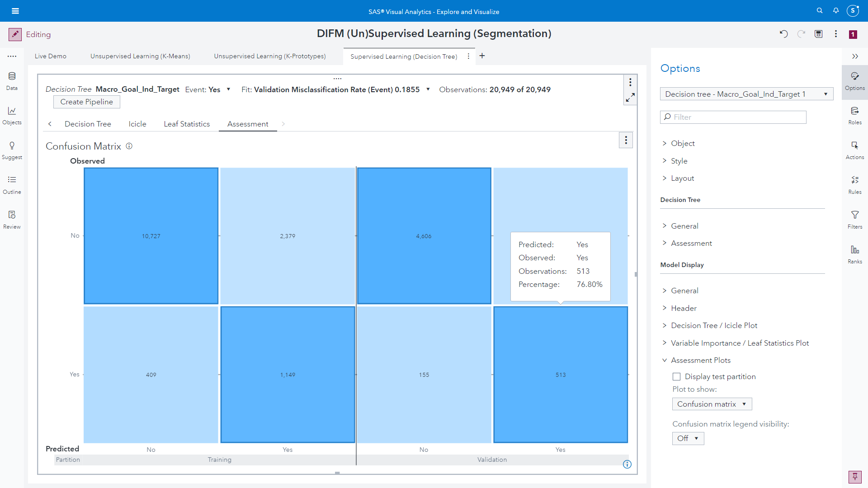Screen dimensions: 868x488
Task: Select the Objects panel icon
Action: click(12, 115)
